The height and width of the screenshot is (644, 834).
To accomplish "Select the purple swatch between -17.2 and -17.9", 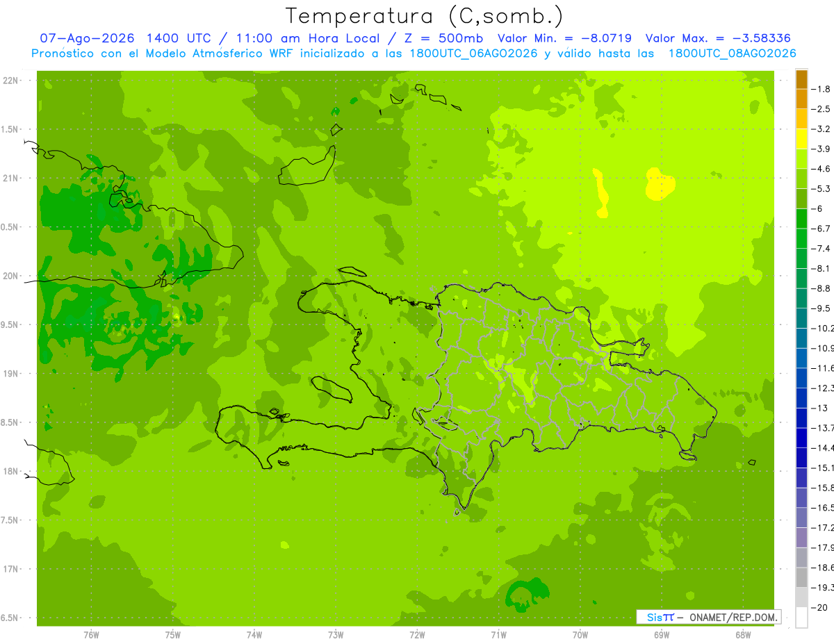I will click(801, 537).
